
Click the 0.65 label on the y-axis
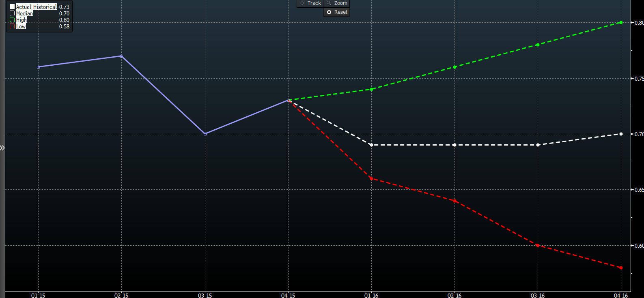639,190
